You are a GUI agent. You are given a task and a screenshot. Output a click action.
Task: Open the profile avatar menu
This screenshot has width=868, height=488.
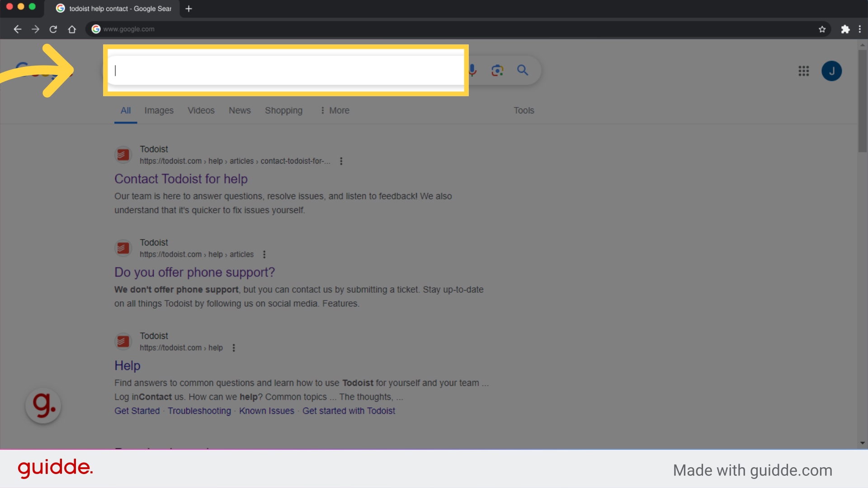coord(832,71)
